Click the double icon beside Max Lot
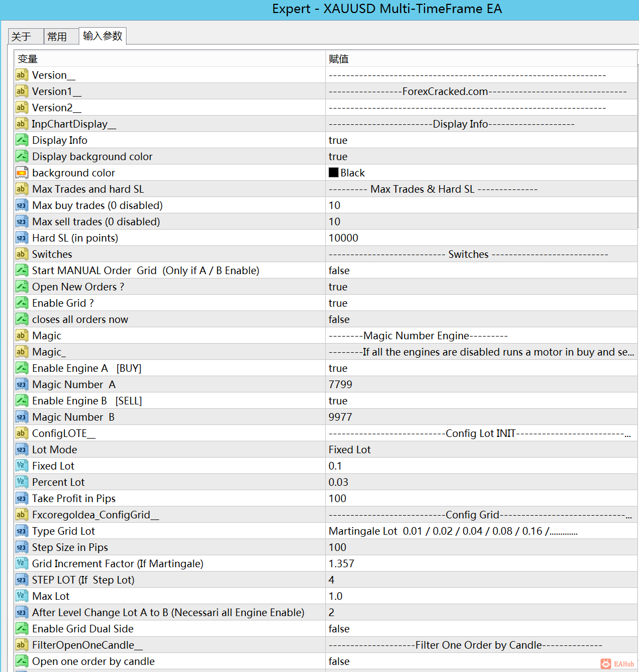 tap(22, 596)
